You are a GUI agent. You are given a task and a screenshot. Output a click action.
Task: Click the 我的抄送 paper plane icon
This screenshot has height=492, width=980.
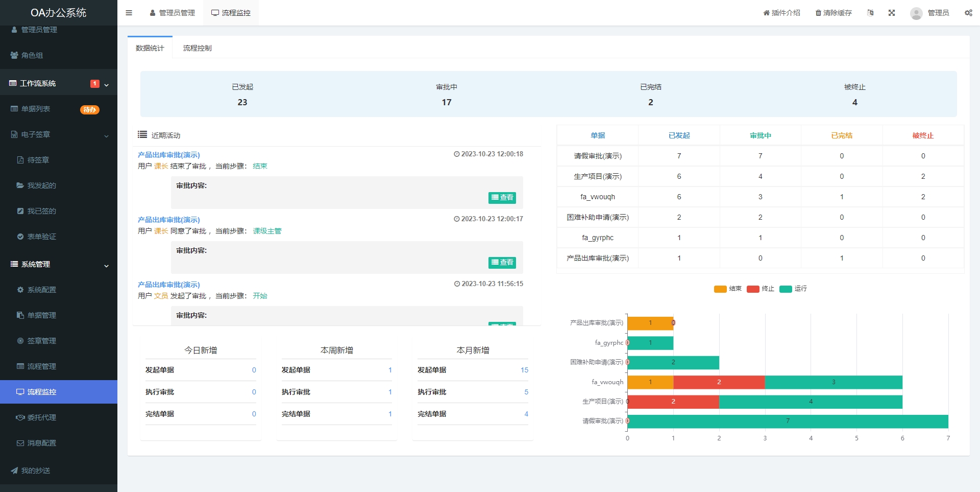click(x=14, y=471)
